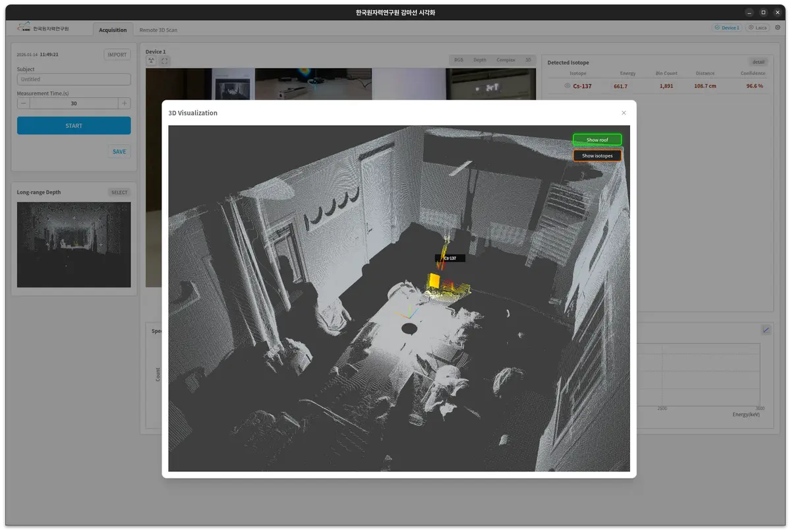Viewport: 791px width, 532px height.
Task: Click the IMPORT button
Action: click(x=117, y=55)
